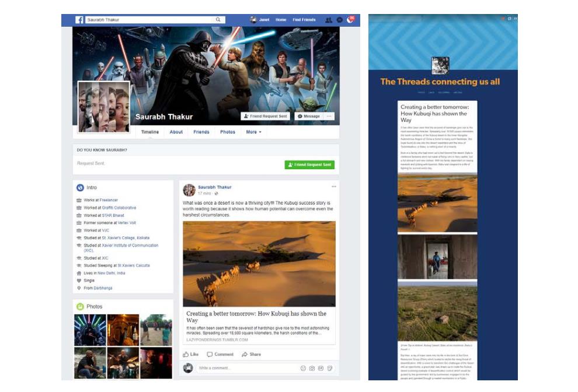This screenshot has width=578, height=392.
Task: Click Find Friends in the top bar
Action: pos(304,20)
